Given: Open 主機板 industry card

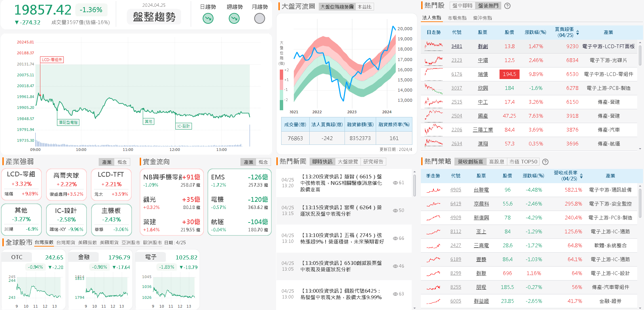Looking at the screenshot, I should coord(111,220).
